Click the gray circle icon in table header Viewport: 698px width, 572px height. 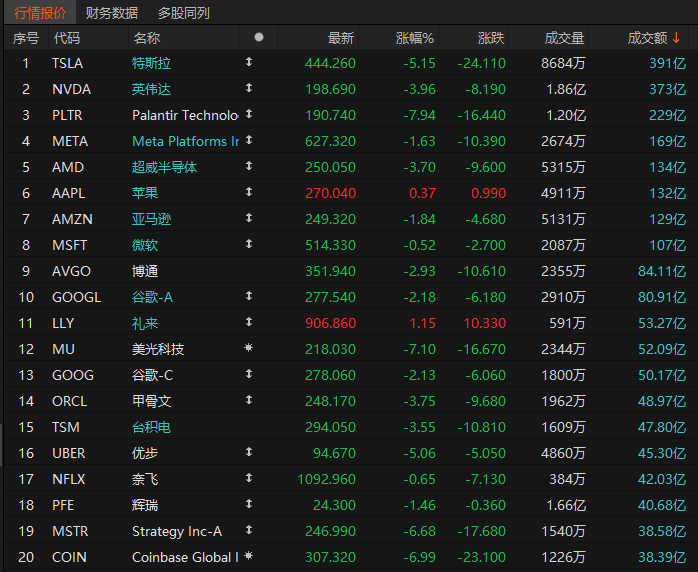click(259, 37)
